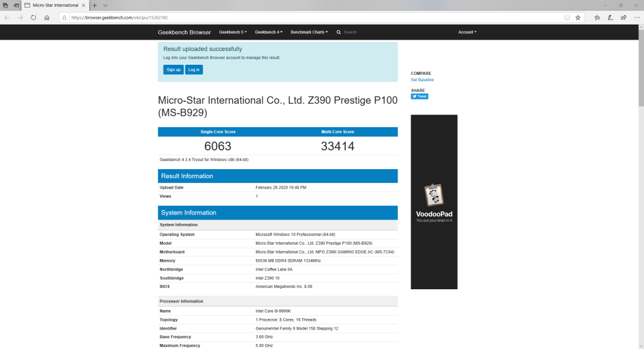The image size is (644, 349).
Task: Open the favorites hub icon
Action: click(x=597, y=18)
